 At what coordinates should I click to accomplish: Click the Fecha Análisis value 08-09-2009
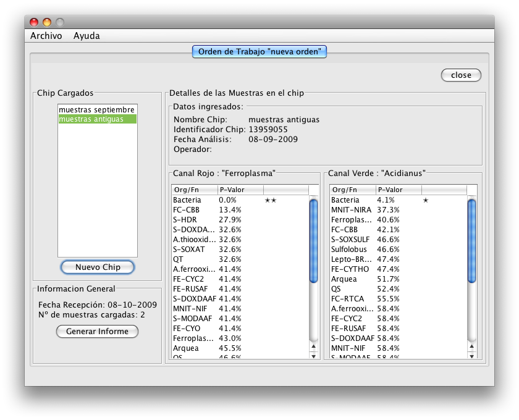click(273, 140)
